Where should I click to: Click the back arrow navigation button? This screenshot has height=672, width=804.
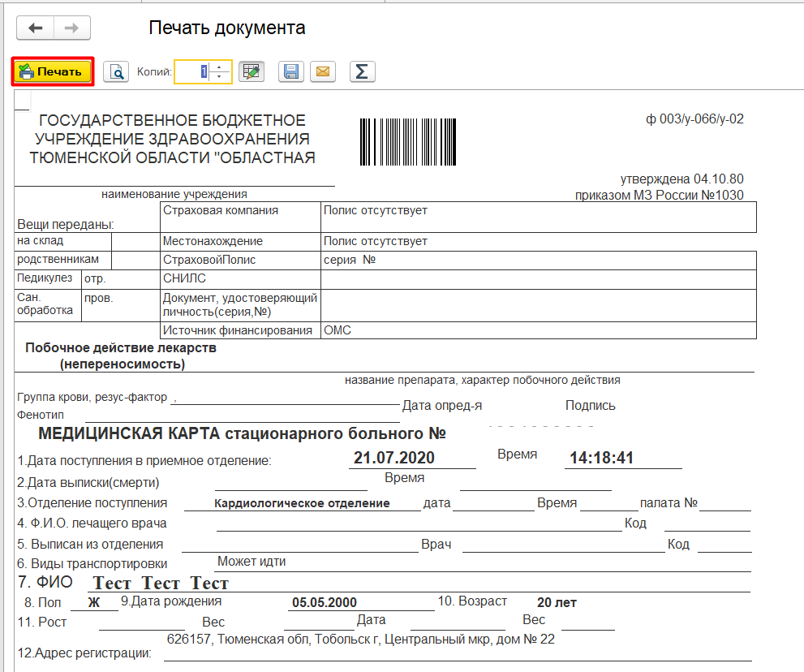point(36,28)
